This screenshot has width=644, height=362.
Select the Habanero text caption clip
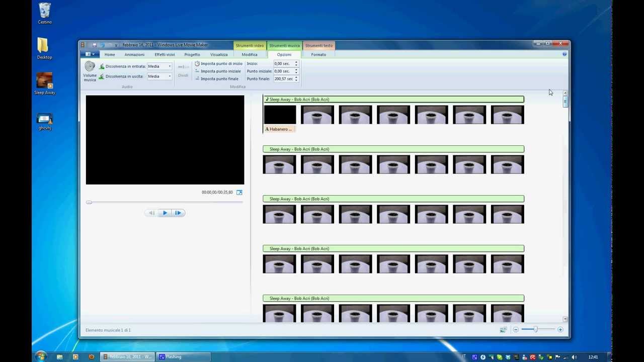279,129
